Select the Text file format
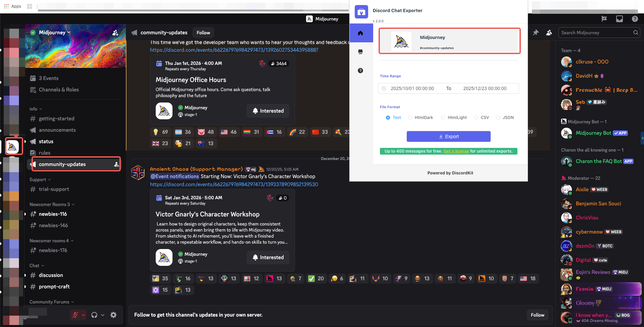 [393, 118]
